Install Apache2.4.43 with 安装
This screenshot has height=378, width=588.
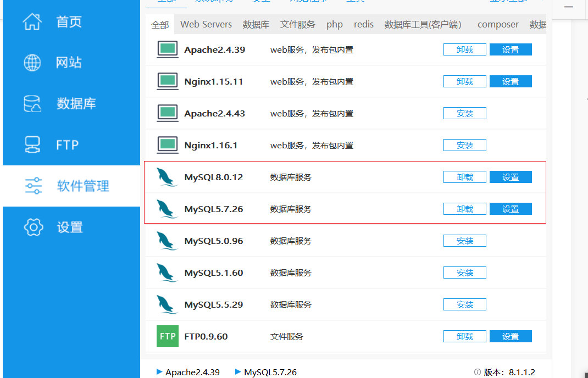[464, 113]
